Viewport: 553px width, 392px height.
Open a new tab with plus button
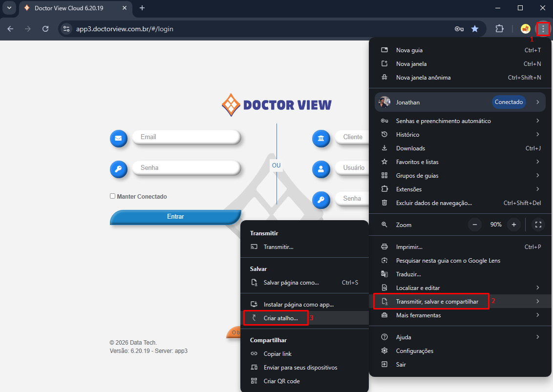pos(142,8)
